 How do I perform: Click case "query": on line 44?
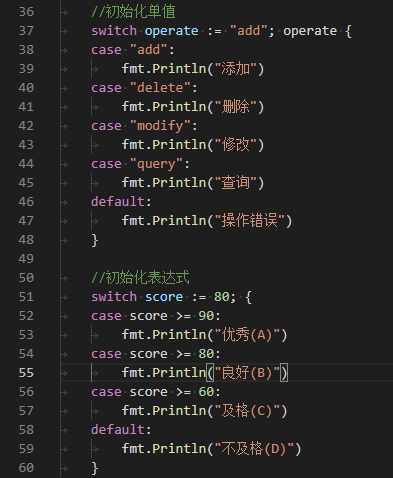click(x=140, y=164)
